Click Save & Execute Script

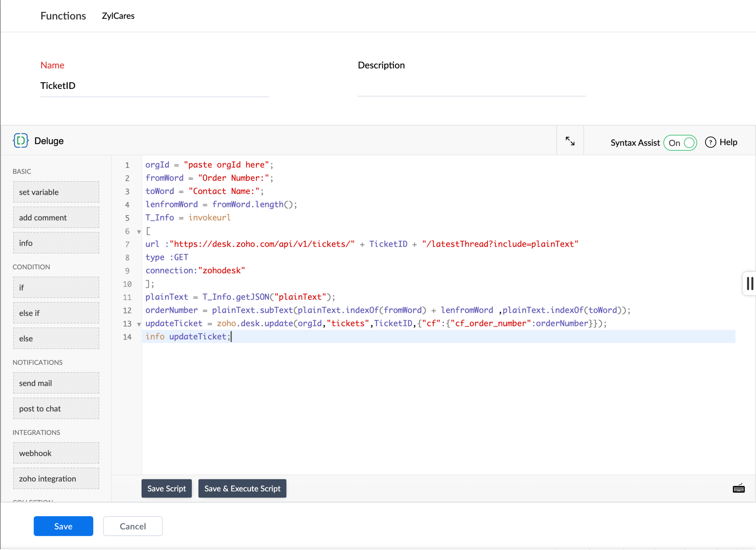242,488
